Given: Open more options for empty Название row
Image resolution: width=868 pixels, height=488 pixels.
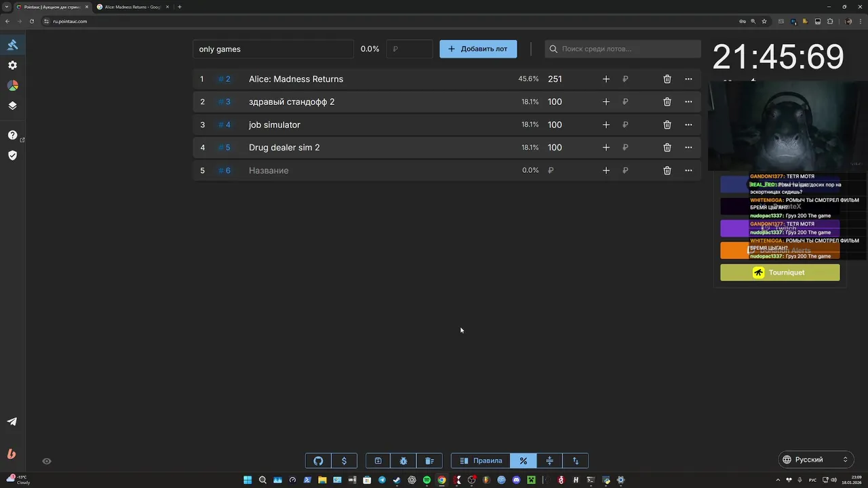Looking at the screenshot, I should (x=688, y=171).
